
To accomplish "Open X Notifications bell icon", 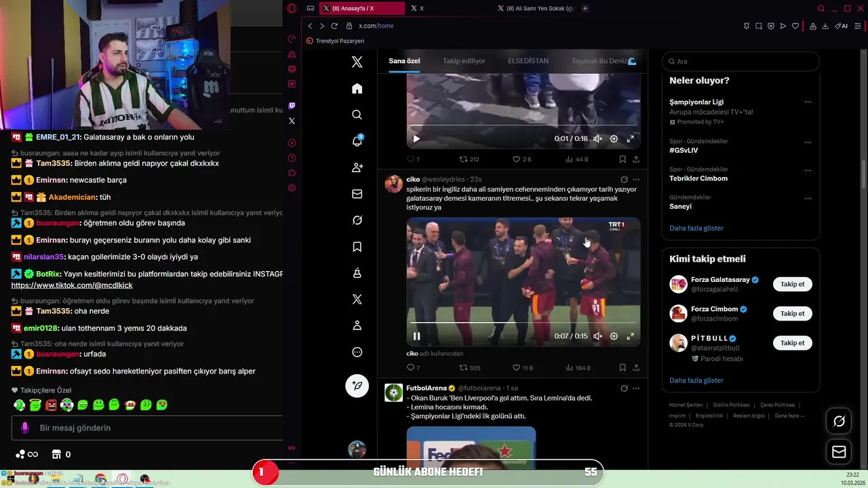I will click(x=357, y=141).
